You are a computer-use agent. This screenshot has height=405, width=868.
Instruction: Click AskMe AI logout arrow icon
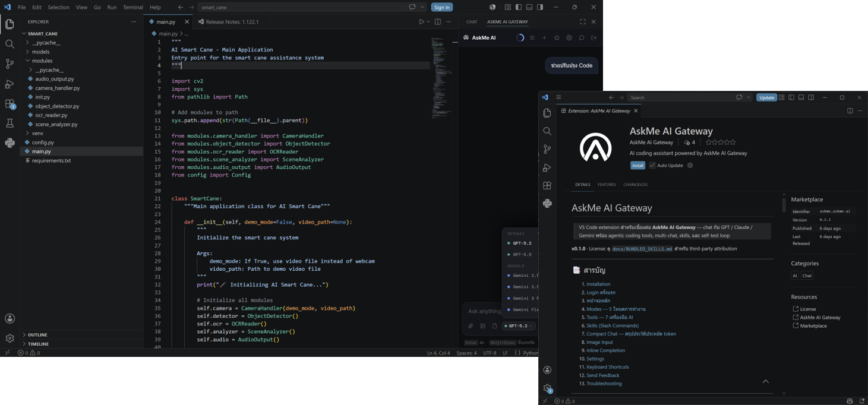click(x=594, y=38)
